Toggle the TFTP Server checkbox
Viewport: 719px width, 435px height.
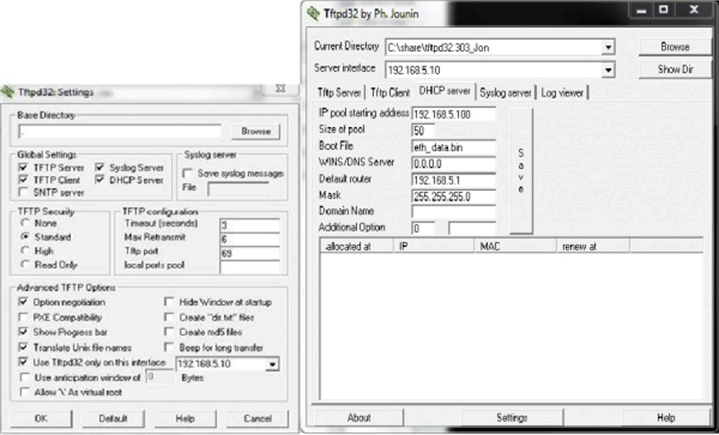click(x=23, y=167)
